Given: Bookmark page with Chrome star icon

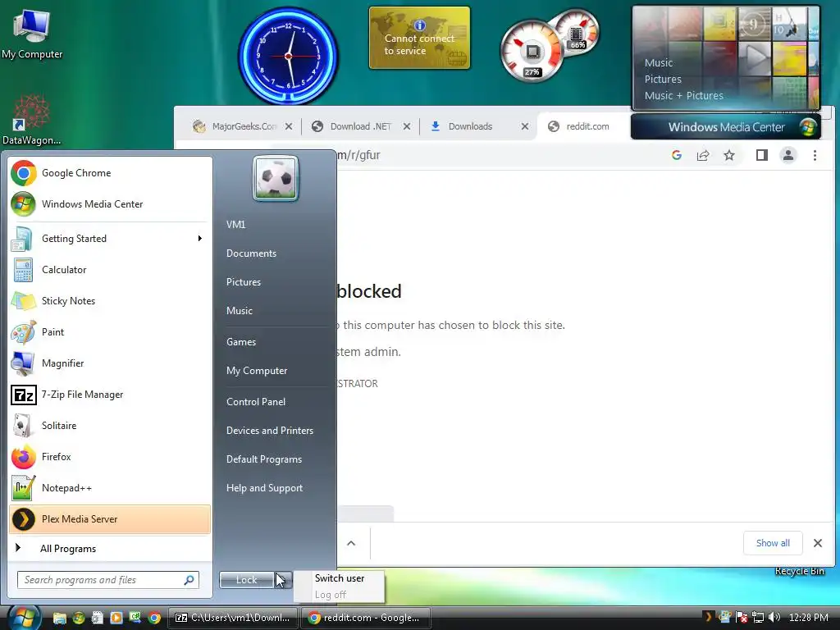Looking at the screenshot, I should tap(729, 155).
